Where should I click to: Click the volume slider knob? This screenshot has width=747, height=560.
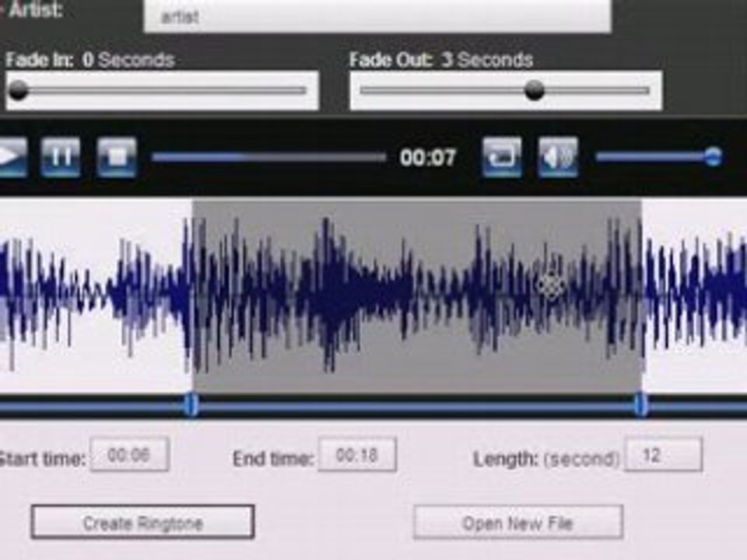713,156
